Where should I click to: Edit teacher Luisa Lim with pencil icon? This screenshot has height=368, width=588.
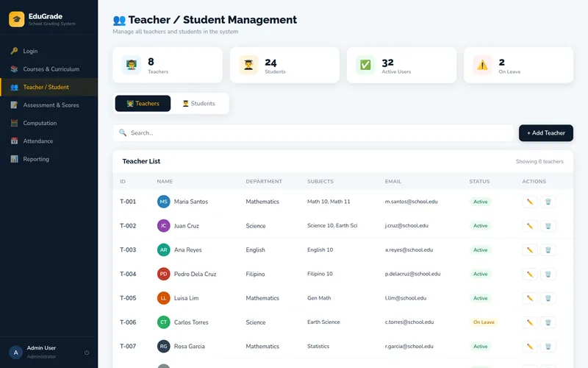529,298
